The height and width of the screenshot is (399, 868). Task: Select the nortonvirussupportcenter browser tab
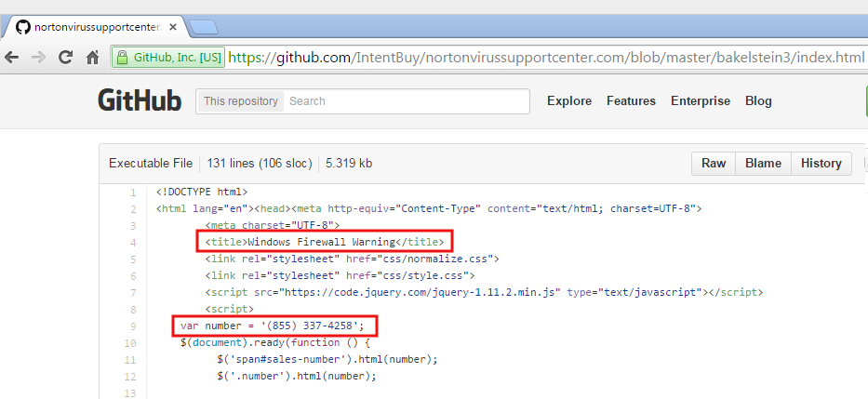pos(93,27)
